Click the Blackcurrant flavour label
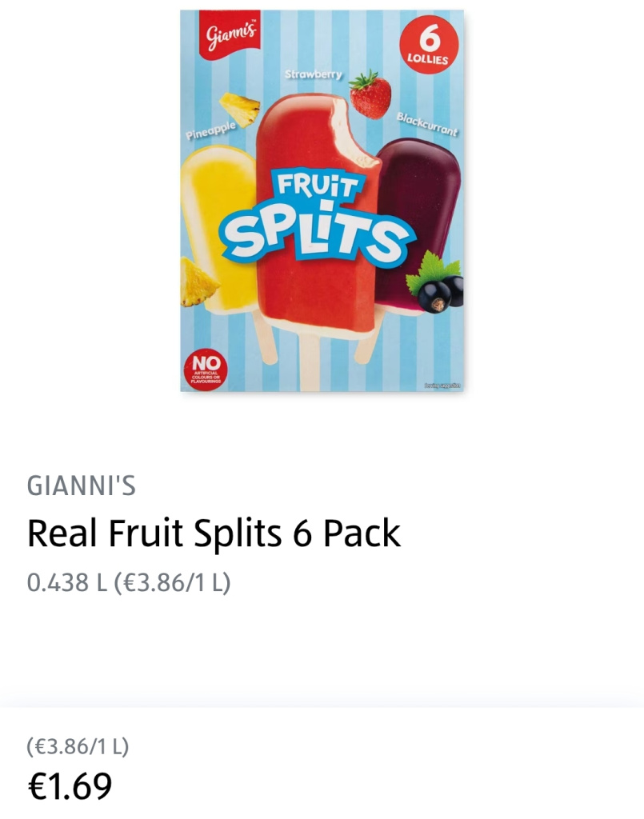644x819 pixels. coord(427,124)
